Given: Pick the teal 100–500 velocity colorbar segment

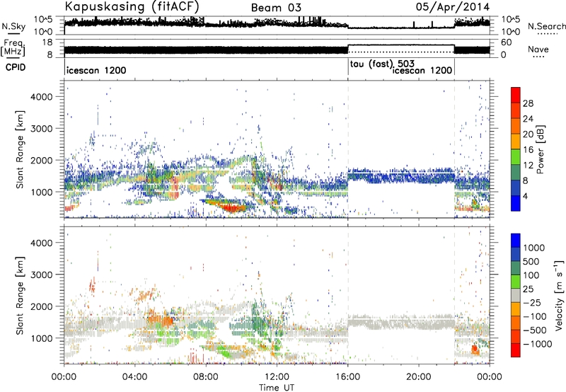Looking at the screenshot, I should point(516,268).
